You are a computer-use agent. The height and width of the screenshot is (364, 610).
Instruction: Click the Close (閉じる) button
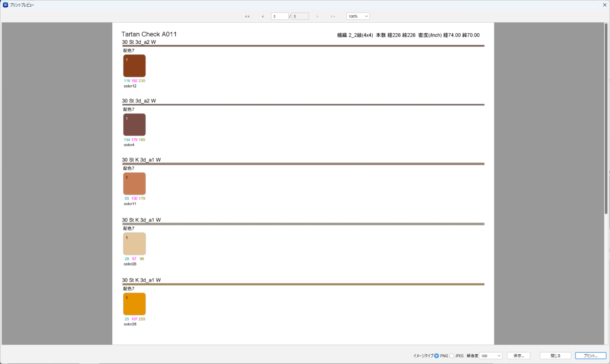[x=555, y=356]
